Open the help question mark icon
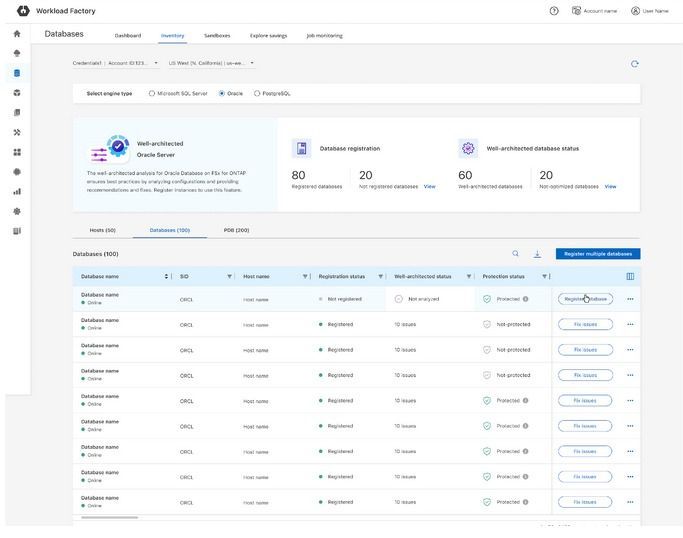This screenshot has width=683, height=538. pos(554,11)
